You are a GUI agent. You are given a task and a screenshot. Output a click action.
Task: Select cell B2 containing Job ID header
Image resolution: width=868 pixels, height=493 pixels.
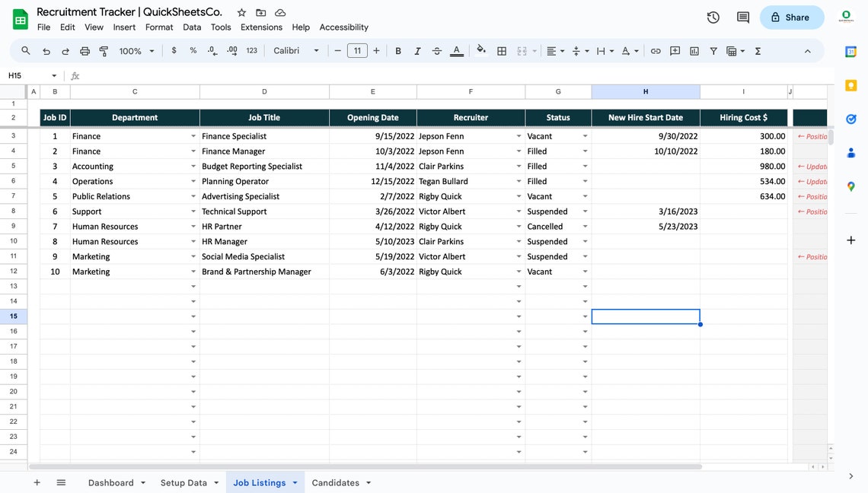tap(55, 117)
